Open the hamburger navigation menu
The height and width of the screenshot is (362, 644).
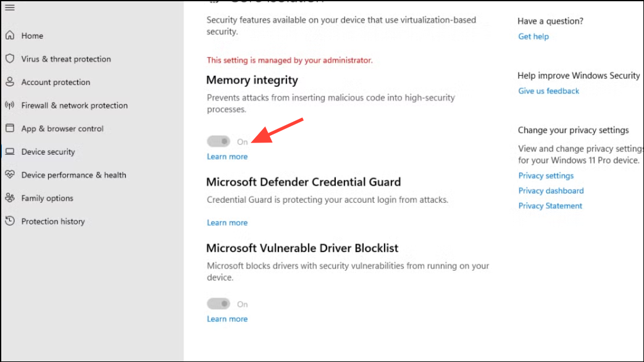pos(10,7)
